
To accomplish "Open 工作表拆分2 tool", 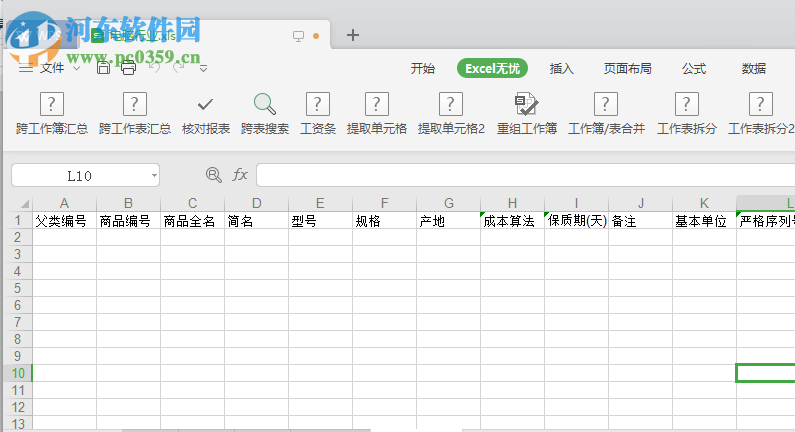I will click(761, 114).
